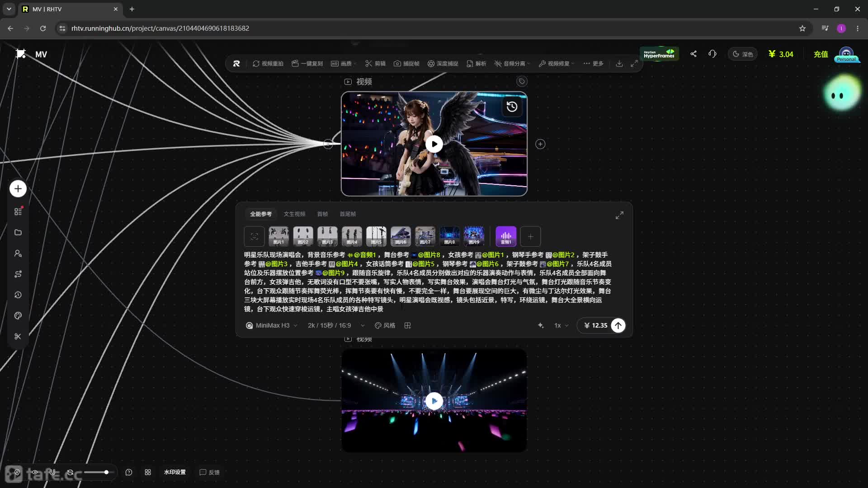Switch to the 首尾帧 tab
The image size is (868, 488).
pyautogui.click(x=348, y=214)
